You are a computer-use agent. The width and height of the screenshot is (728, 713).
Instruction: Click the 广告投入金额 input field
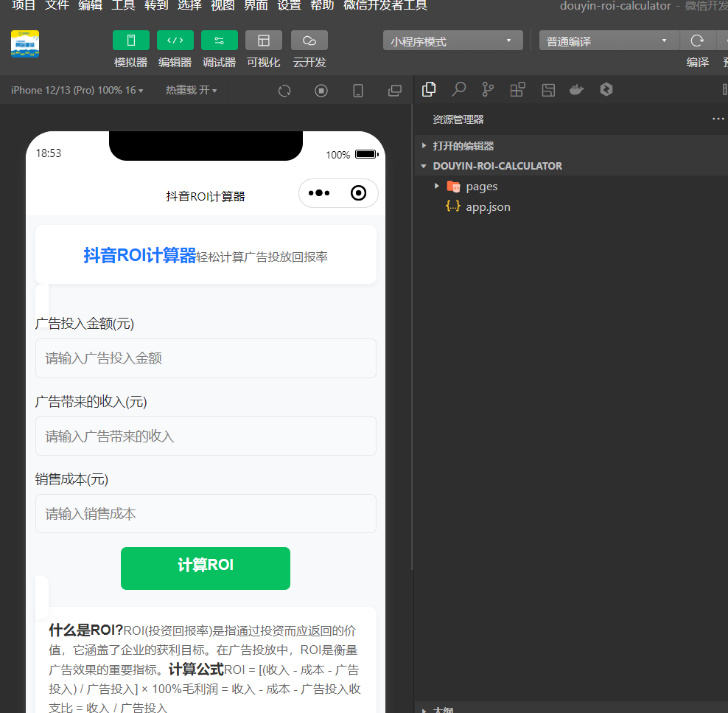coord(206,358)
